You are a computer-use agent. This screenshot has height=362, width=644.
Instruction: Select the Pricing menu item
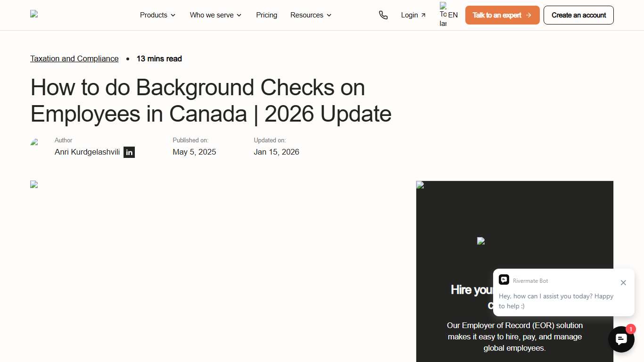(x=266, y=15)
